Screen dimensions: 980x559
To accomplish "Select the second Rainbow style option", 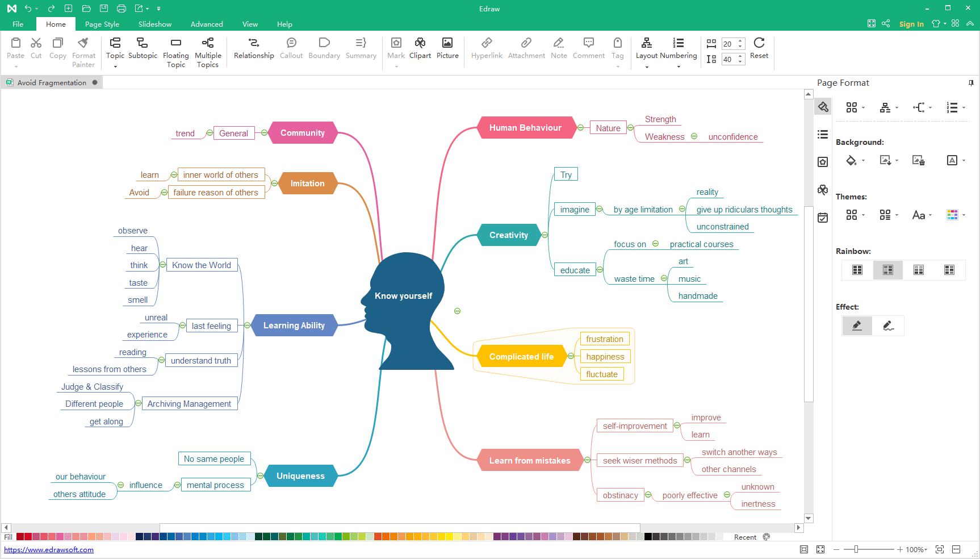I will tap(887, 270).
